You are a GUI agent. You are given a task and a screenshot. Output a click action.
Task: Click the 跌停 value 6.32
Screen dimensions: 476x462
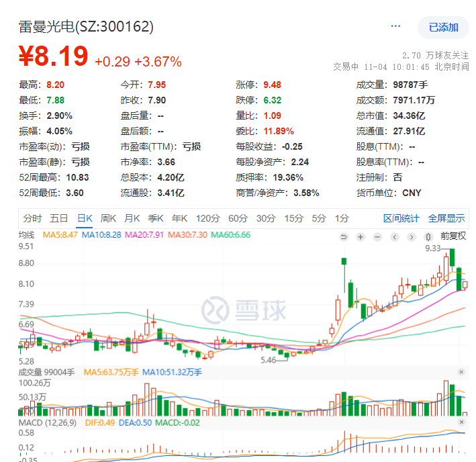click(x=272, y=100)
